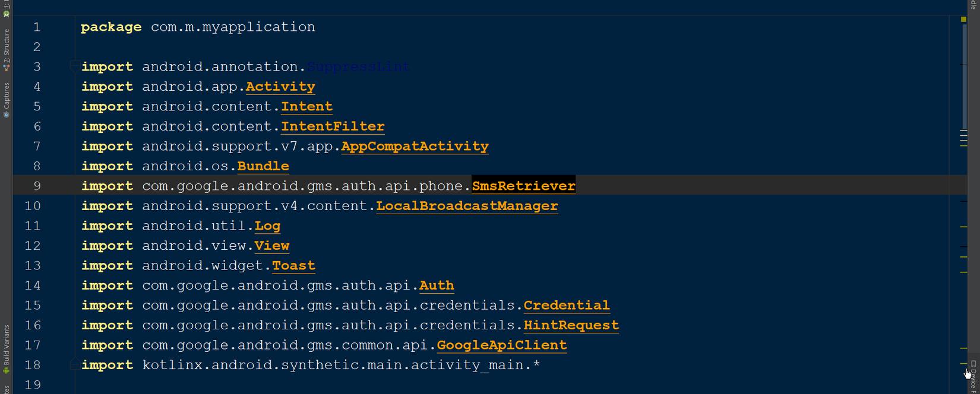The image size is (980, 394).
Task: Place cursor on package name com.m.myapplication
Action: (x=232, y=27)
